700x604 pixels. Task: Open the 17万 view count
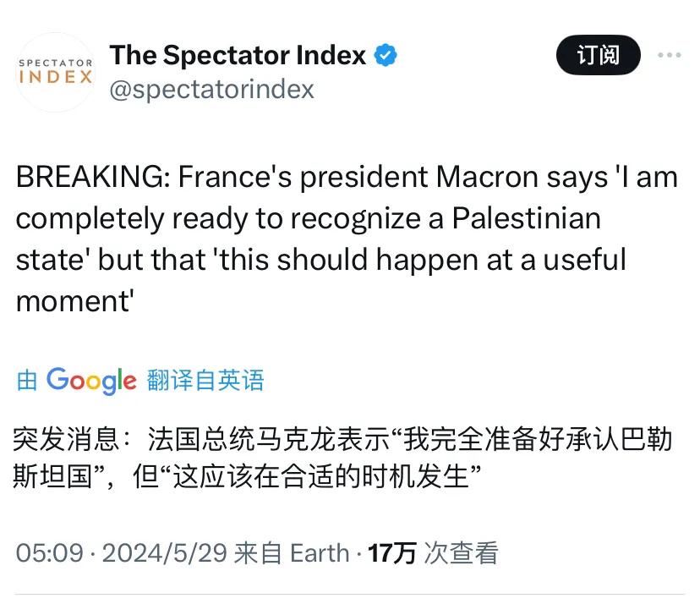[x=392, y=553]
